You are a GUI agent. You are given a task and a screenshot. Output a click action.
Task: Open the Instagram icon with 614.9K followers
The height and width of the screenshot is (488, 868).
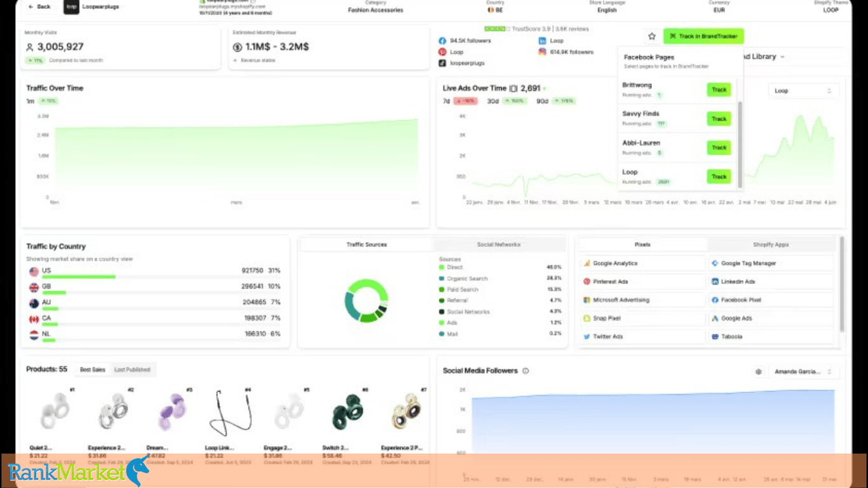(x=542, y=52)
